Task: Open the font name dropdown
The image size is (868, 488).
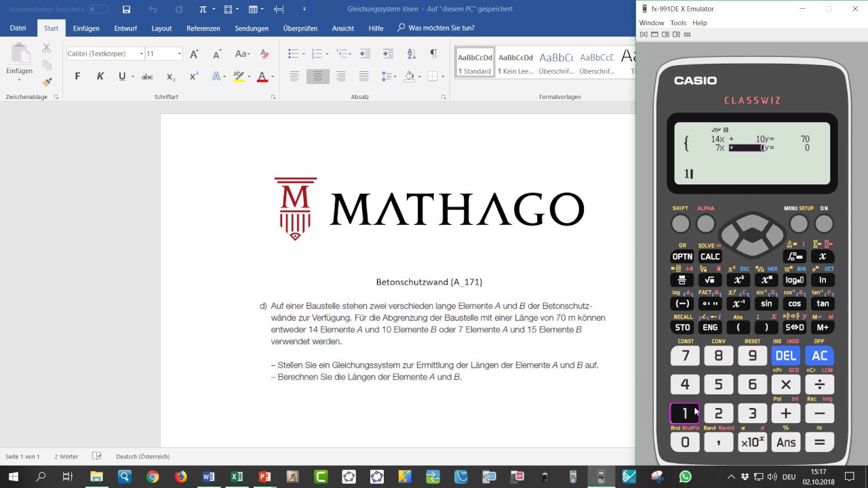Action: point(141,54)
